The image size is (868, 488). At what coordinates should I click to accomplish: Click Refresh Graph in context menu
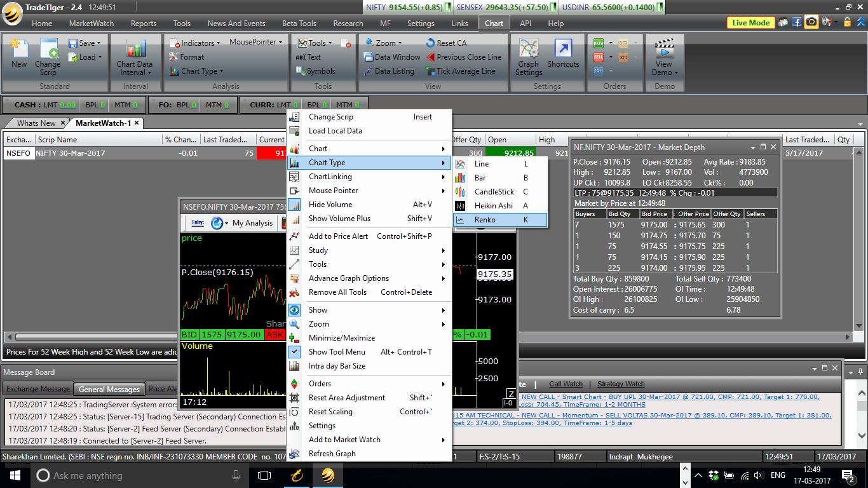coord(369,454)
